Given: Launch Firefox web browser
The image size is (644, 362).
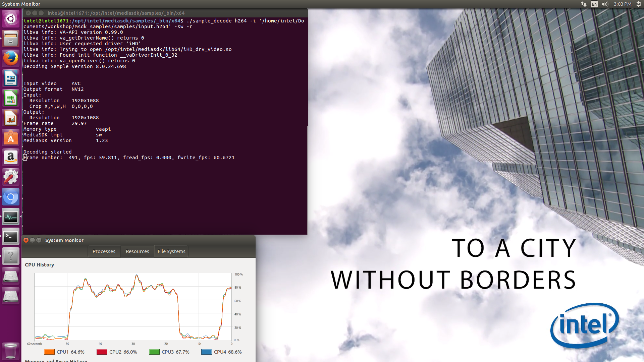Looking at the screenshot, I should [11, 58].
